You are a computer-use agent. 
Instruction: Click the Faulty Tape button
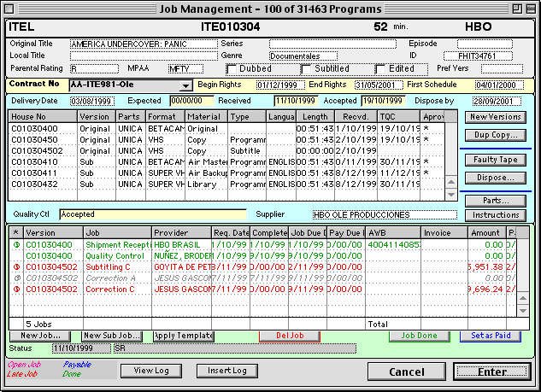coord(496,160)
